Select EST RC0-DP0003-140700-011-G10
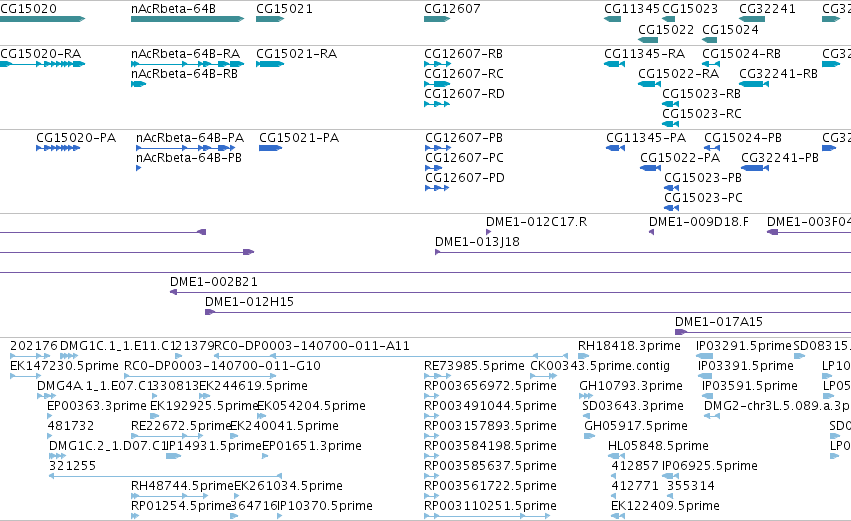Screen dimensions: 851x521 [x=223, y=366]
